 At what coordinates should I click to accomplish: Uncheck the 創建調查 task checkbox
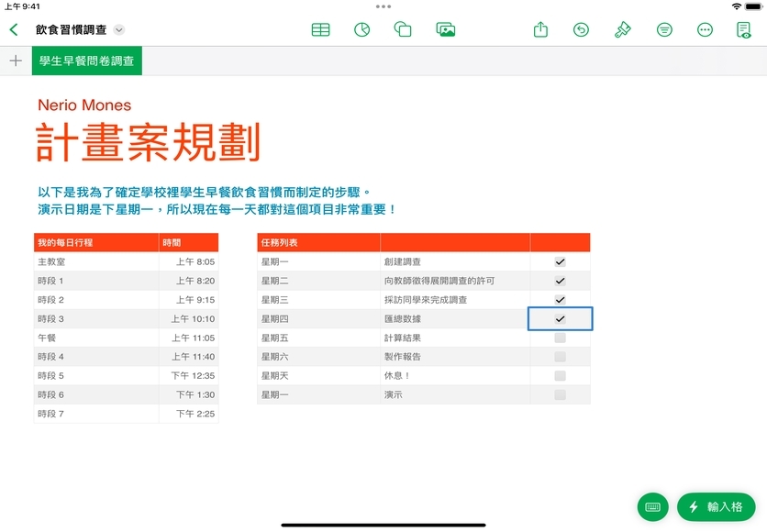(x=560, y=261)
